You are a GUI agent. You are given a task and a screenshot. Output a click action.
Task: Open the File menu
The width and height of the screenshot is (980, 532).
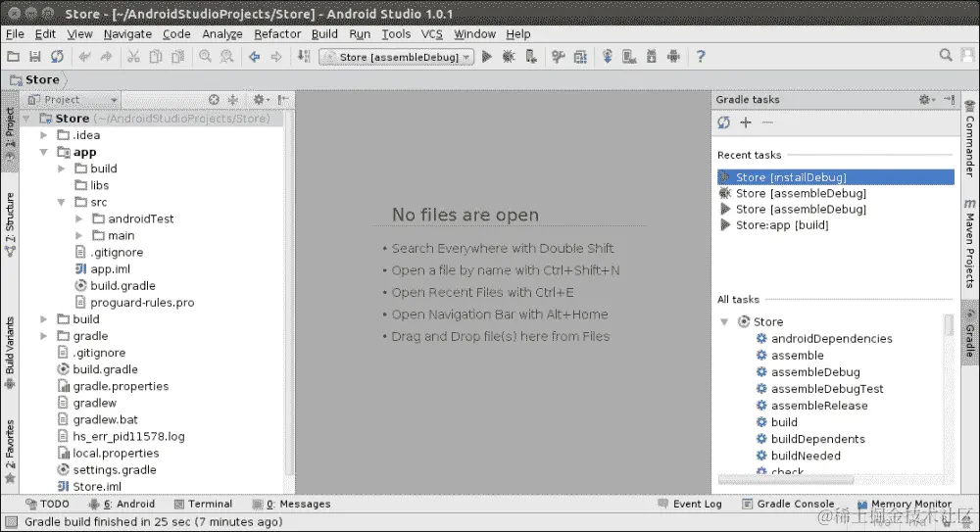point(15,33)
